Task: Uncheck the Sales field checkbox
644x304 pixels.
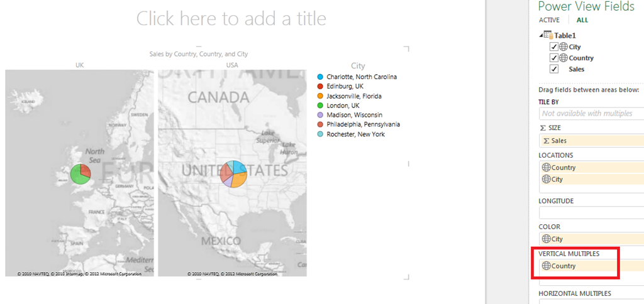Action: [x=554, y=69]
